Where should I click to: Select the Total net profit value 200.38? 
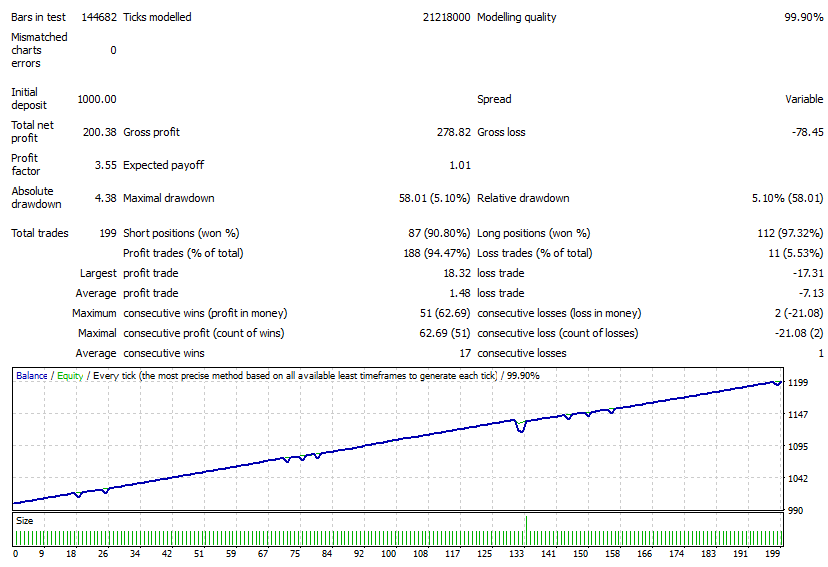pyautogui.click(x=100, y=132)
